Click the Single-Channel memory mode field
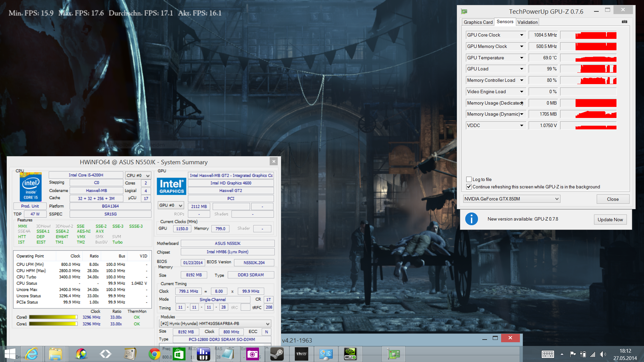The image size is (644, 362). point(213,299)
